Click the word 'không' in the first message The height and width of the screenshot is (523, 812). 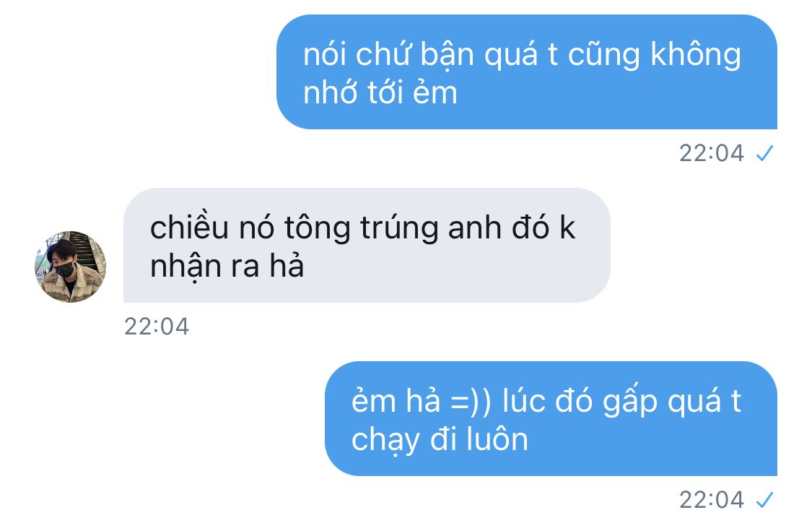696,55
